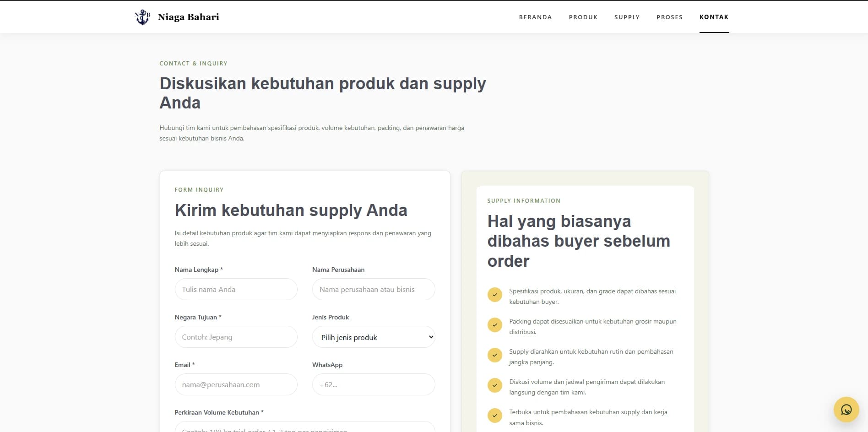868x432 pixels.
Task: Click the Nama Perusahaan text field
Action: coord(374,289)
